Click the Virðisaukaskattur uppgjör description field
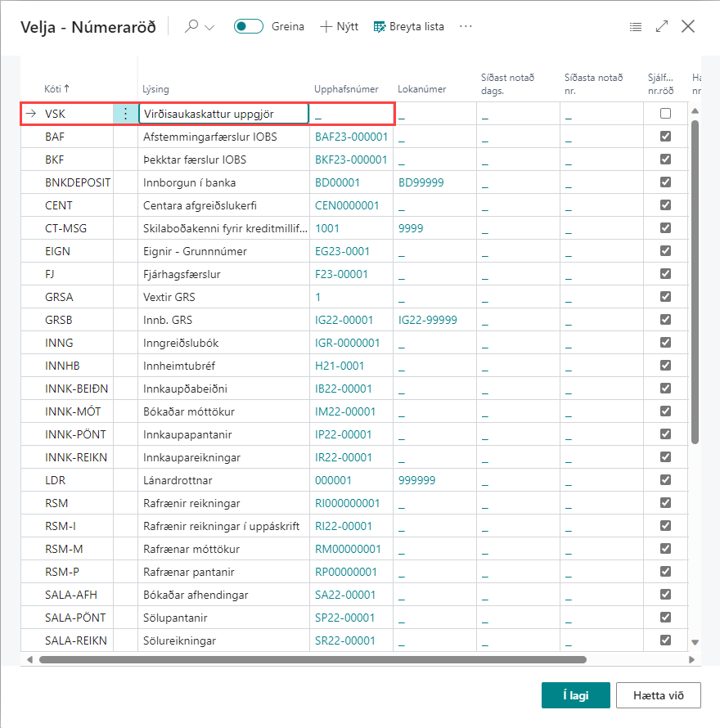 (x=223, y=114)
